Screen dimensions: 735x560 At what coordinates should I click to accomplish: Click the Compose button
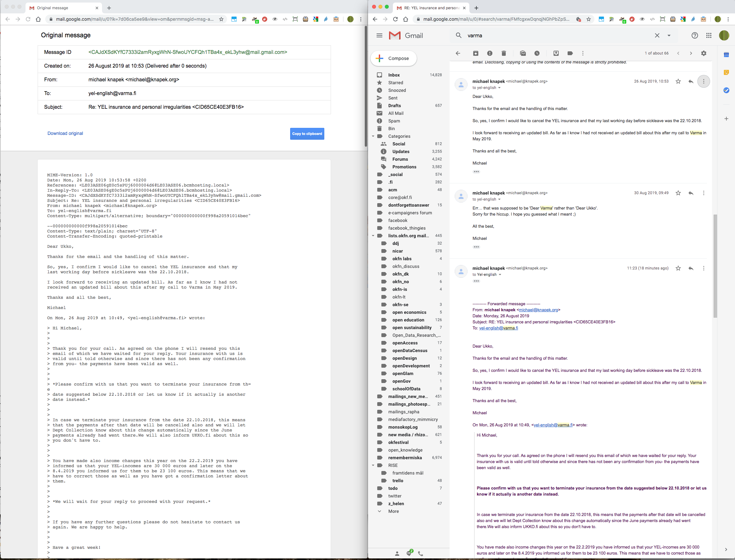point(394,58)
